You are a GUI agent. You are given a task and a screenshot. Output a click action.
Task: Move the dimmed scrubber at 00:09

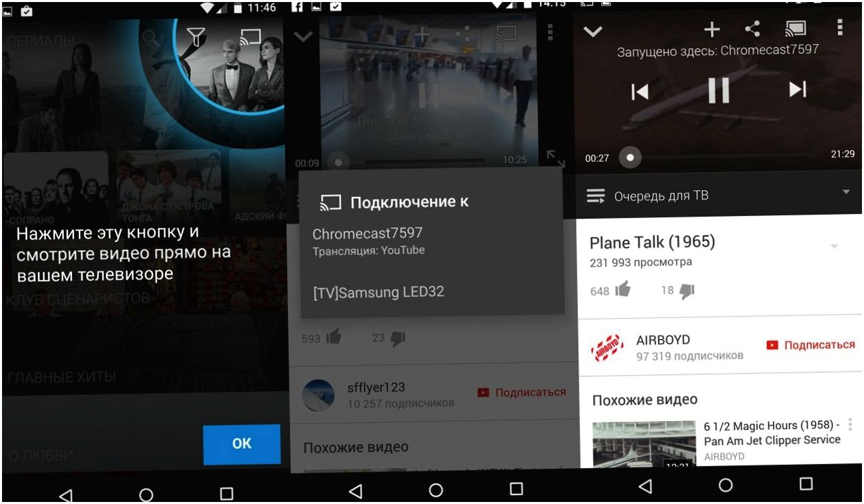tap(338, 162)
